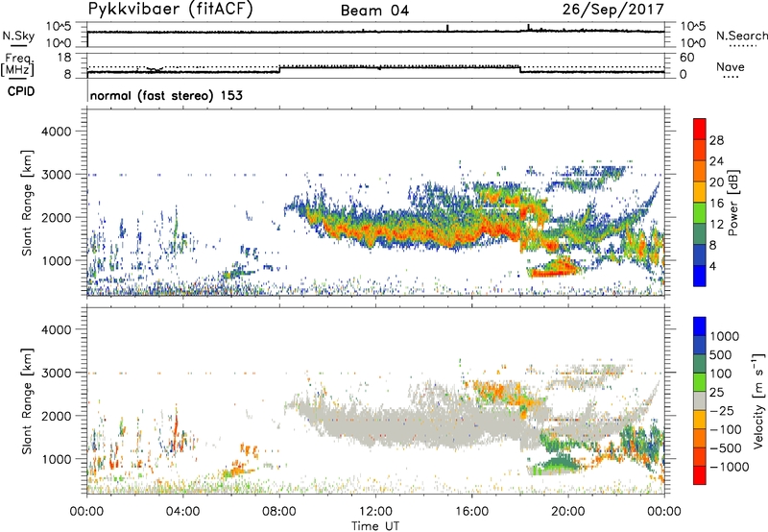Click the 12:00 time tick label
768x532 pixels.
pyautogui.click(x=375, y=512)
